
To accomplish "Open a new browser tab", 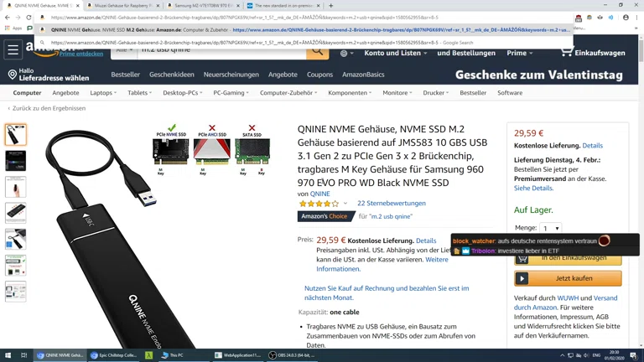I will 330,6.
